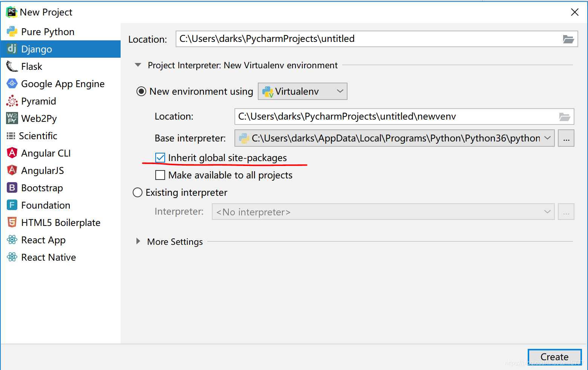
Task: Click the Google App Engine icon
Action: pos(12,83)
